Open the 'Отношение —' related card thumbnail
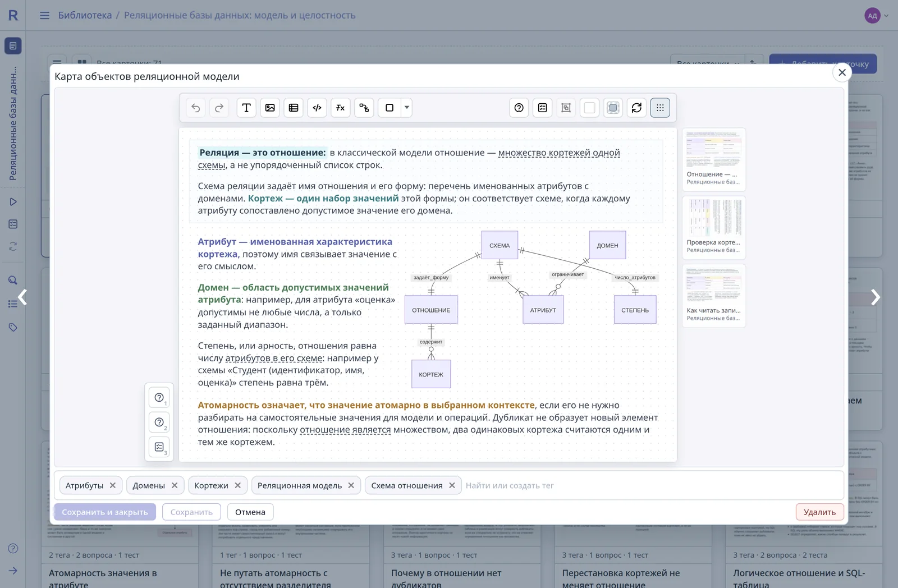The height and width of the screenshot is (588, 898). point(714,159)
